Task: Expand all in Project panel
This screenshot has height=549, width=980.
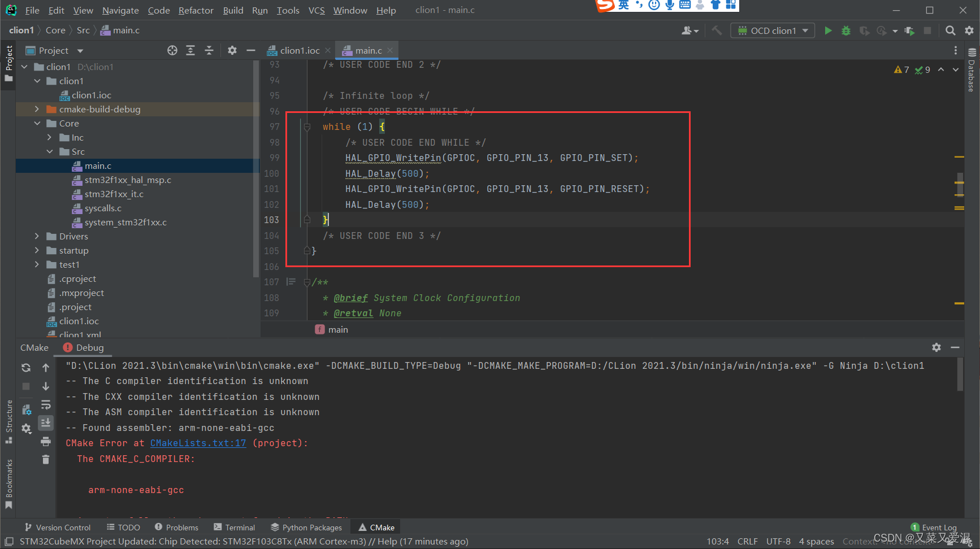Action: coord(190,50)
